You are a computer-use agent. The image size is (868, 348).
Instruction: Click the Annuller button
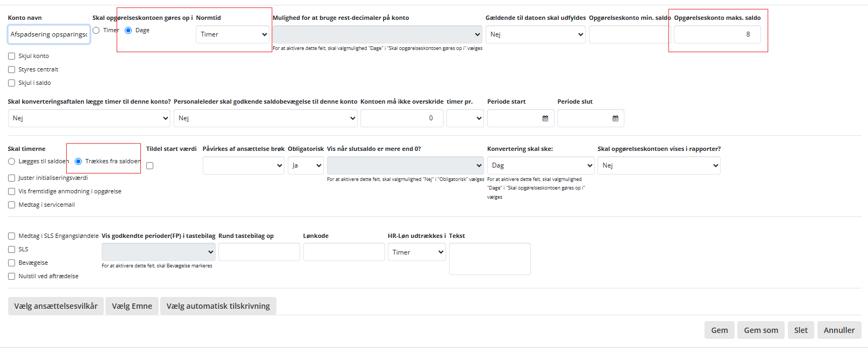[x=838, y=330]
